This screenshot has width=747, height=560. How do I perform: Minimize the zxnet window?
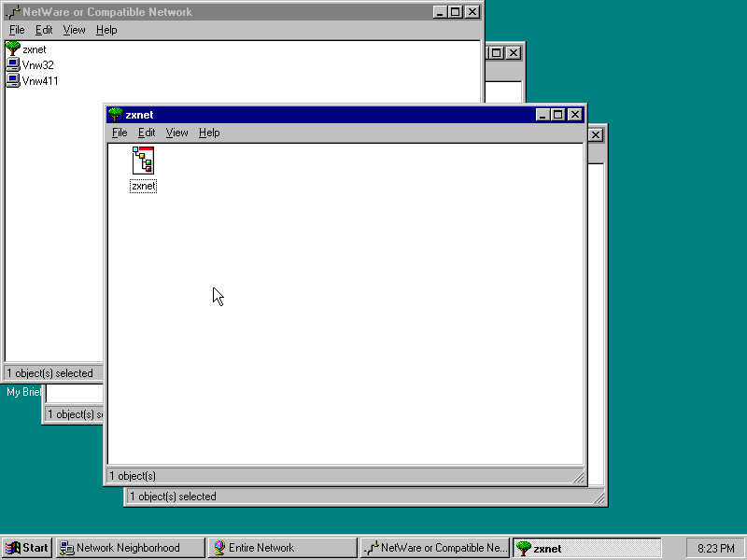pyautogui.click(x=543, y=115)
